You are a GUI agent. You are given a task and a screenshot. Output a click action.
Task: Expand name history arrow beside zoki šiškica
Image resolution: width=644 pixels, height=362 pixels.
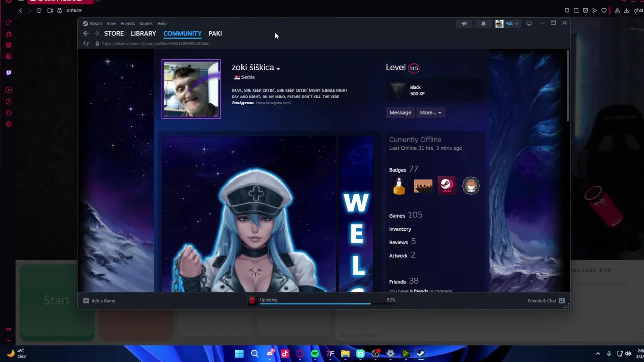pyautogui.click(x=278, y=69)
